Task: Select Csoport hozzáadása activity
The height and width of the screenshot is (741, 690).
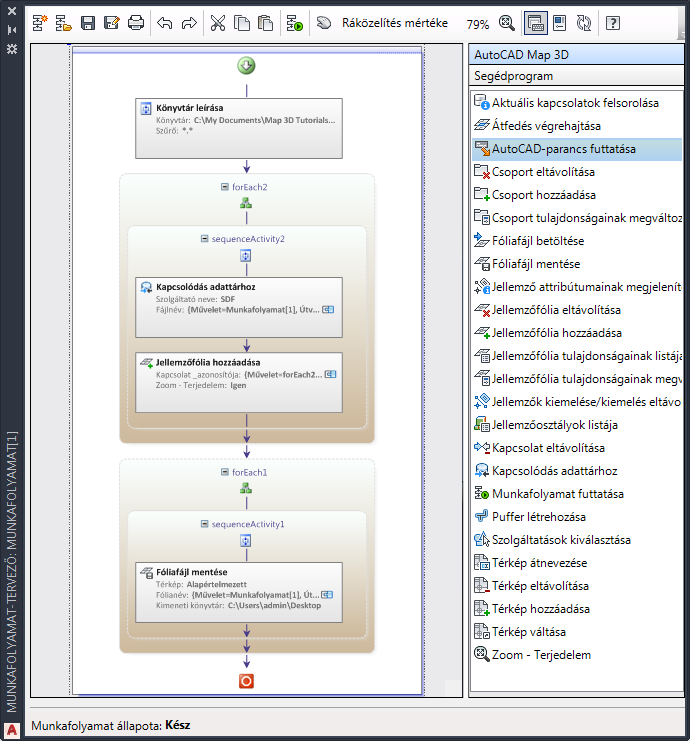Action: click(577, 195)
